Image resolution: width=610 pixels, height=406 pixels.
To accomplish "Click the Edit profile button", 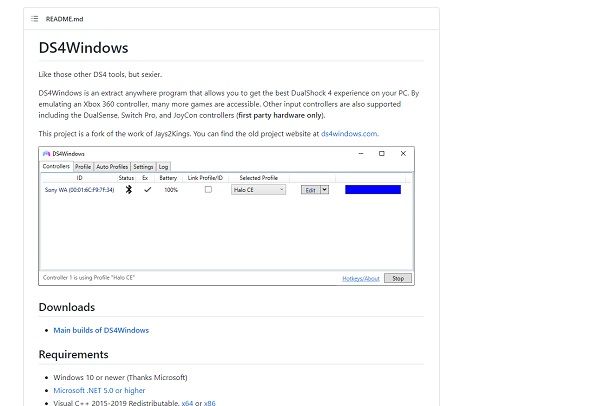I will [x=310, y=190].
